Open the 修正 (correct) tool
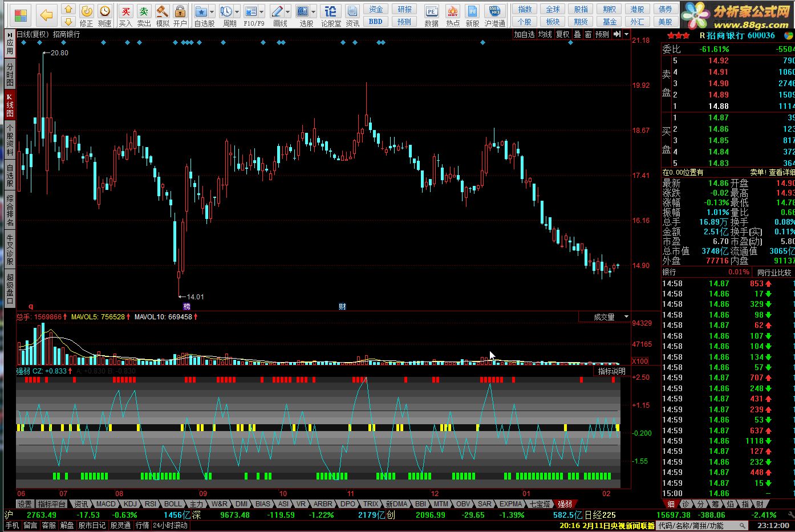This screenshot has height=532, width=795. (86, 15)
